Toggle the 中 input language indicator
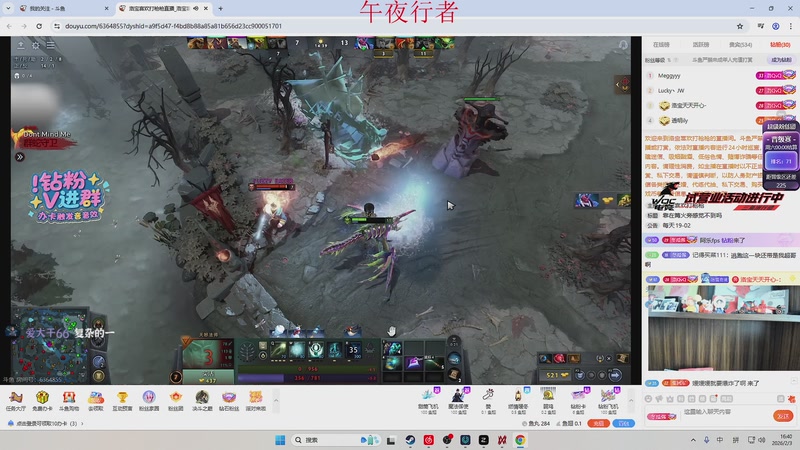Viewport: 800px width, 450px height. [720, 440]
